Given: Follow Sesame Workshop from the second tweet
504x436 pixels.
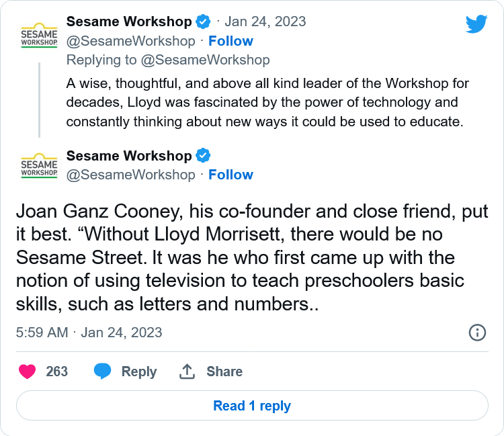Looking at the screenshot, I should pyautogui.click(x=230, y=175).
